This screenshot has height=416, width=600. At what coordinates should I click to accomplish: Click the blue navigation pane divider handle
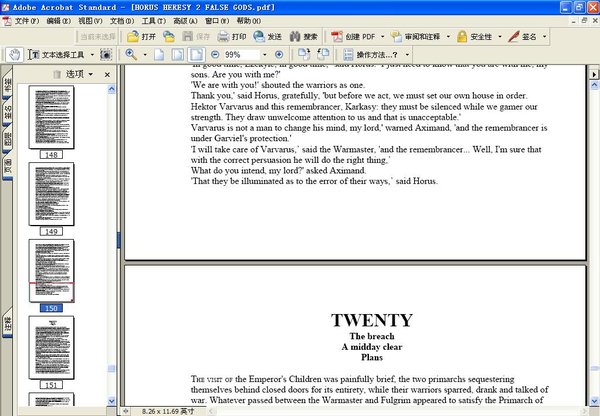click(x=119, y=240)
